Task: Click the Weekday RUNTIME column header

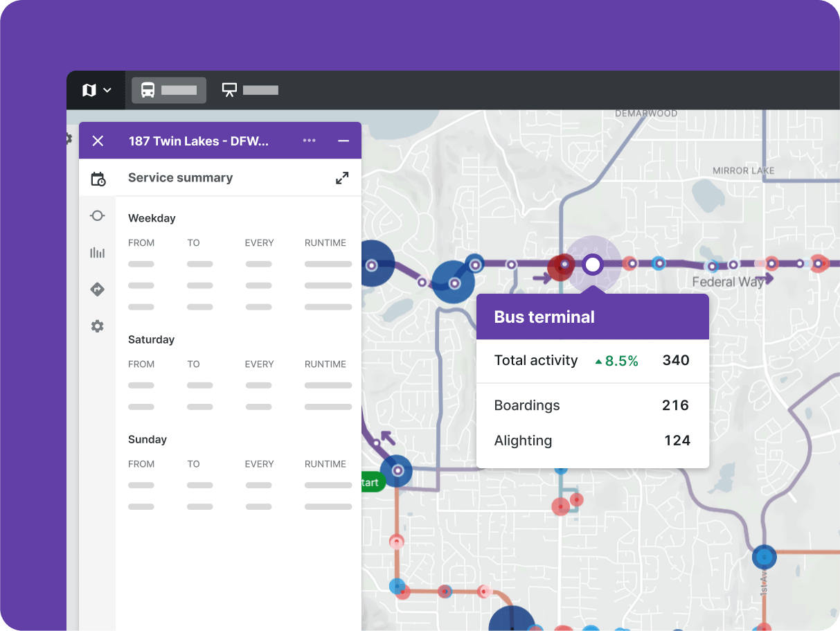Action: (325, 243)
